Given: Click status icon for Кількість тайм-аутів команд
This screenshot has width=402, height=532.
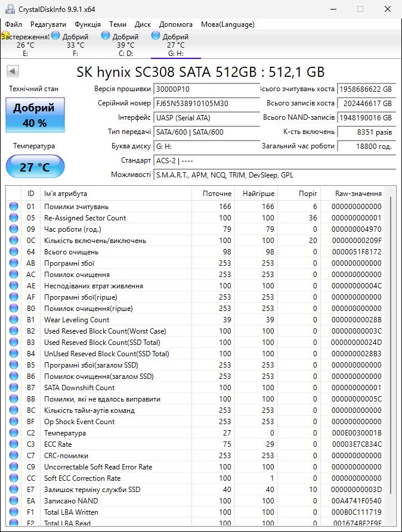Looking at the screenshot, I should tap(14, 410).
